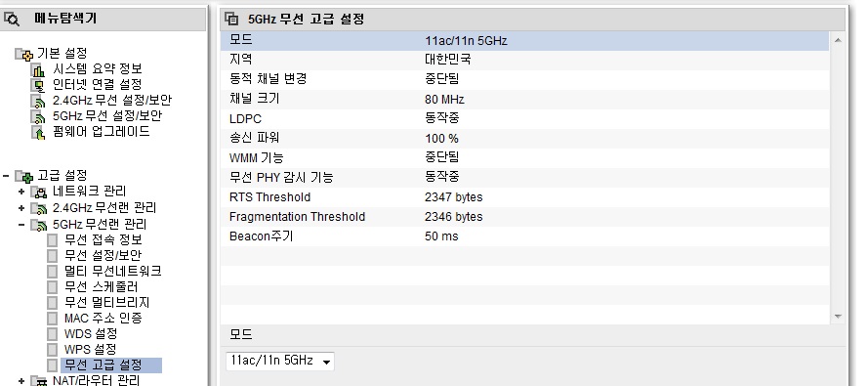Select the WMM 기능 row
Image resolution: width=868 pixels, height=386 pixels.
[x=524, y=158]
